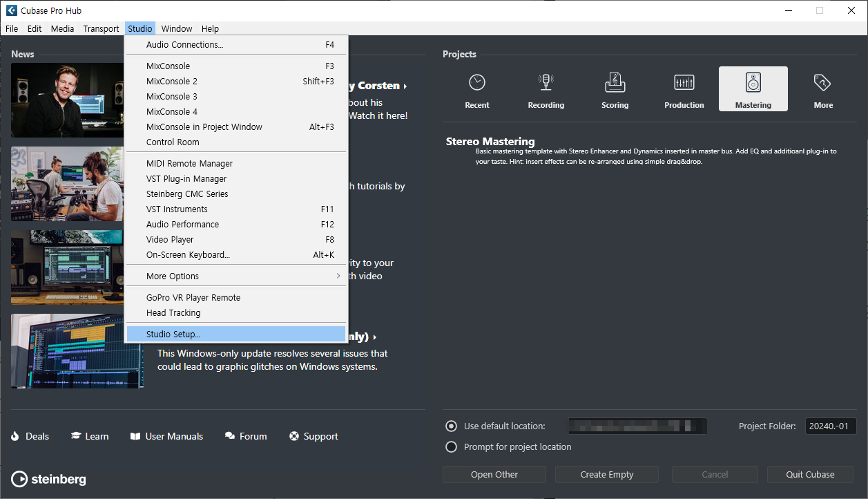Click the Quit Cubase button
This screenshot has width=868, height=499.
(810, 474)
